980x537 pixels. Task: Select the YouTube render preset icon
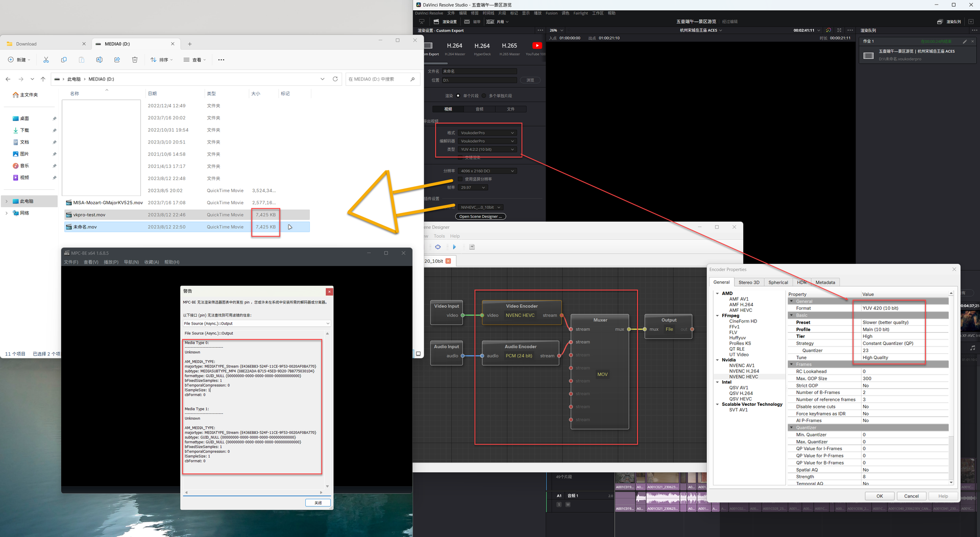tap(536, 46)
